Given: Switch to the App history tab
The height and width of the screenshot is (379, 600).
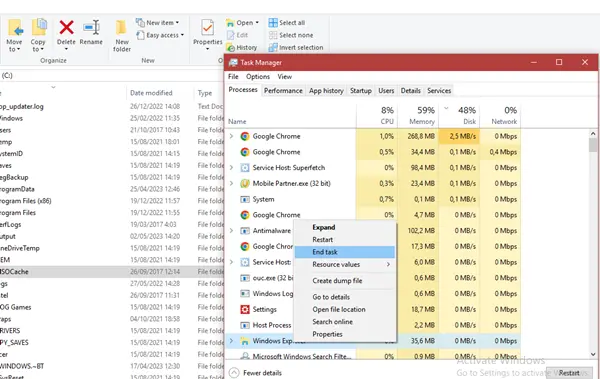Looking at the screenshot, I should (326, 91).
